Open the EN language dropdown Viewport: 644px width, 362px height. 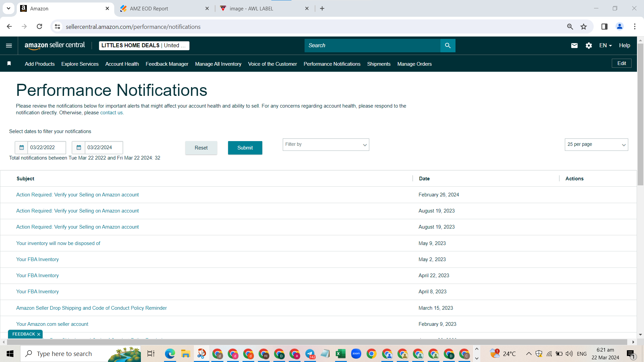(605, 46)
